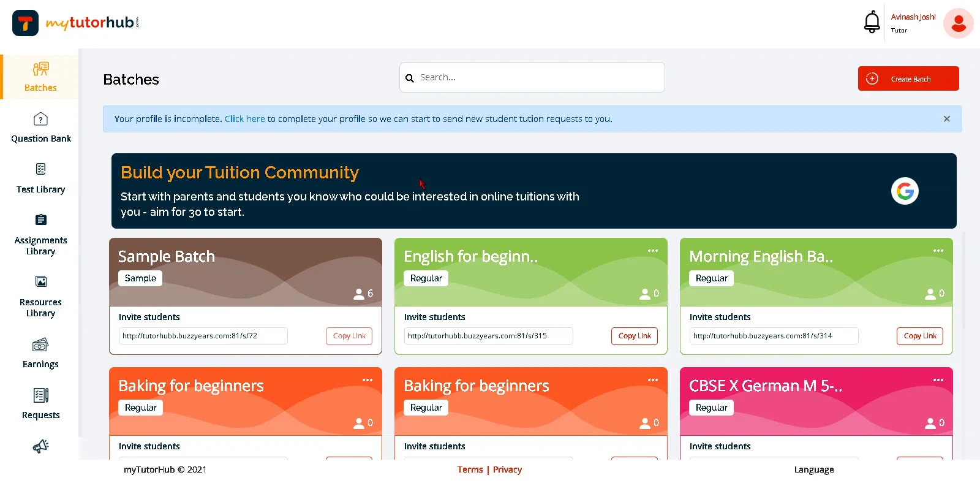
Task: Open options menu for English for beginn.. batch
Action: pos(653,251)
